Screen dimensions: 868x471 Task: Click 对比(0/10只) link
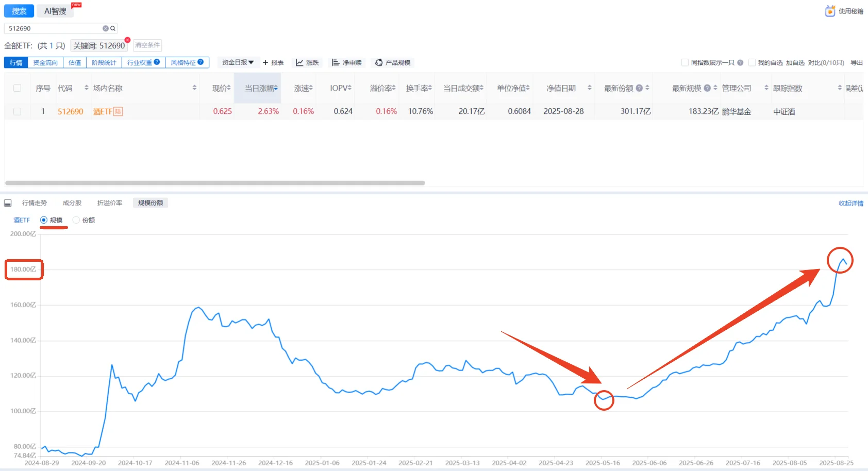(826, 63)
